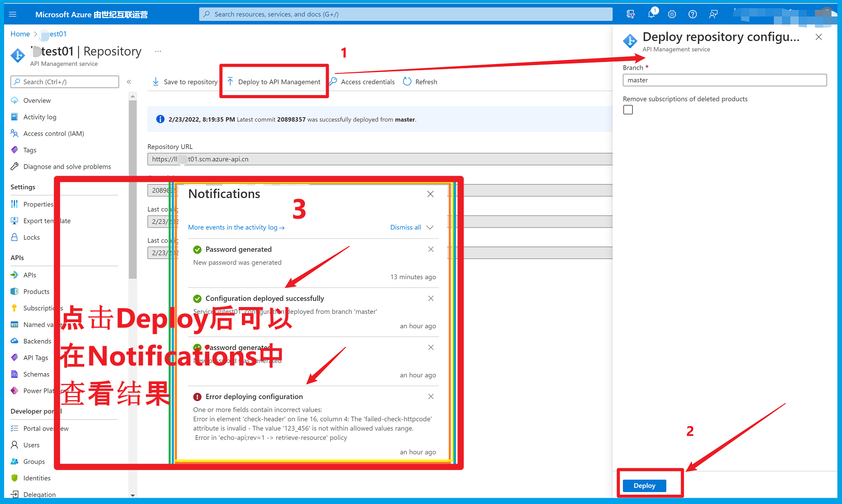Expand the Dismiss all chevron

pos(430,227)
